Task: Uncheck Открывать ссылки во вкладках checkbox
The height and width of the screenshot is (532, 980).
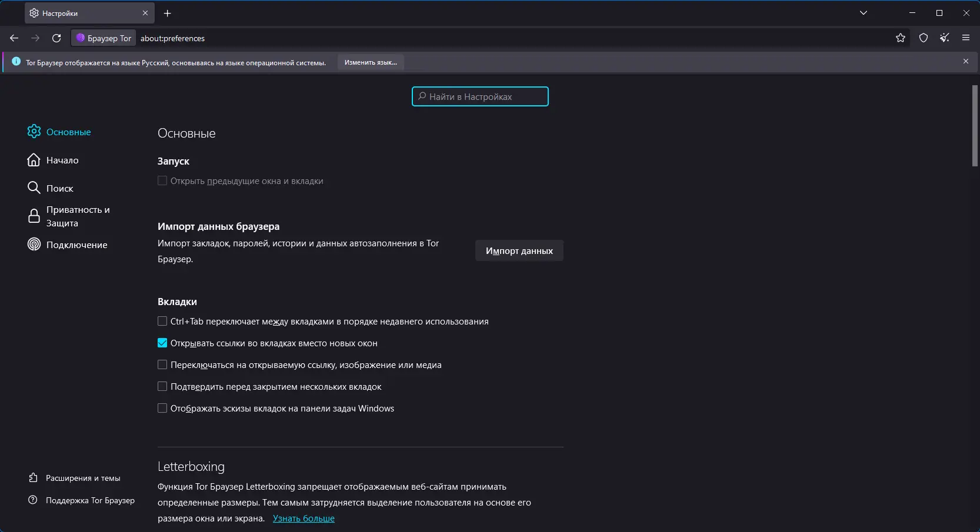Action: (162, 343)
